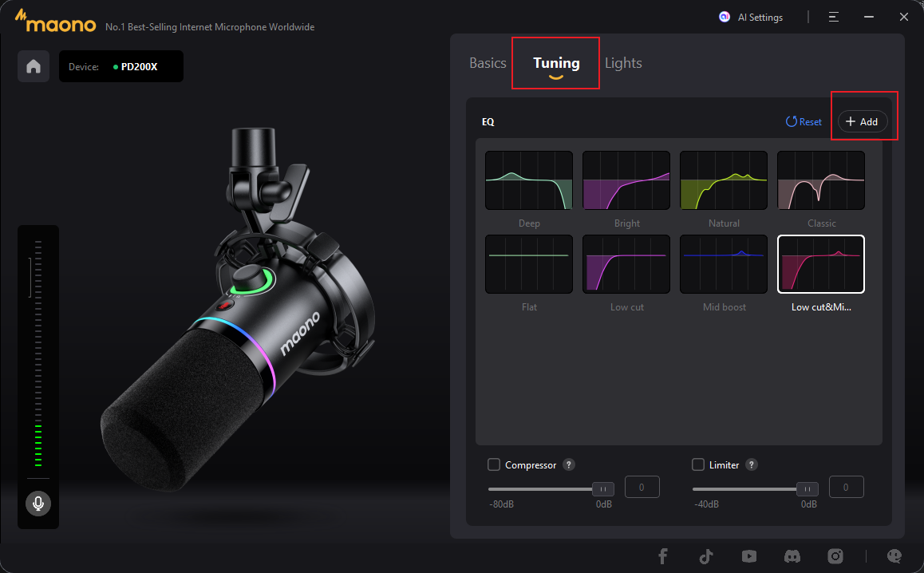Click the -40dB Limiter label
This screenshot has width=924, height=573.
click(x=706, y=504)
